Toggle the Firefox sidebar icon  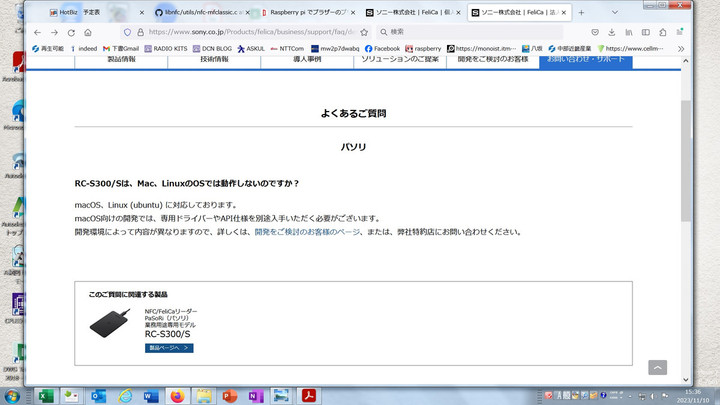(646, 32)
